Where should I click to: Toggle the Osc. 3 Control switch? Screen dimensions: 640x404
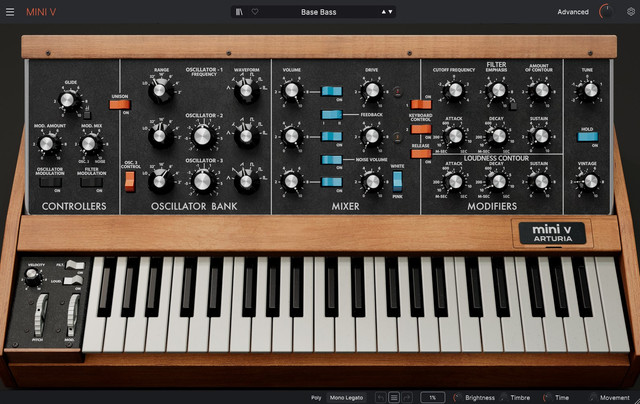click(130, 182)
